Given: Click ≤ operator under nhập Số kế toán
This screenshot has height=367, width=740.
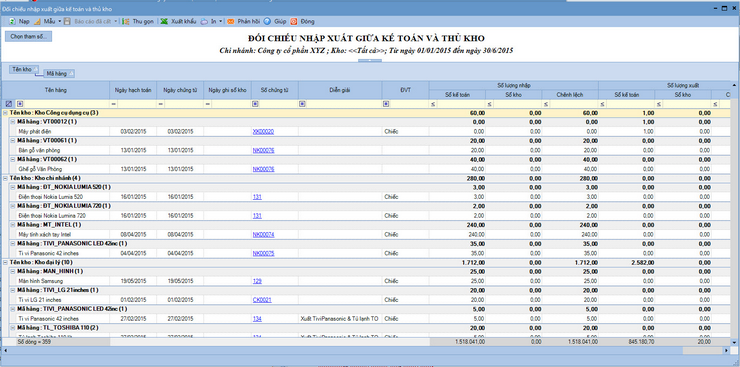Looking at the screenshot, I should click(433, 104).
